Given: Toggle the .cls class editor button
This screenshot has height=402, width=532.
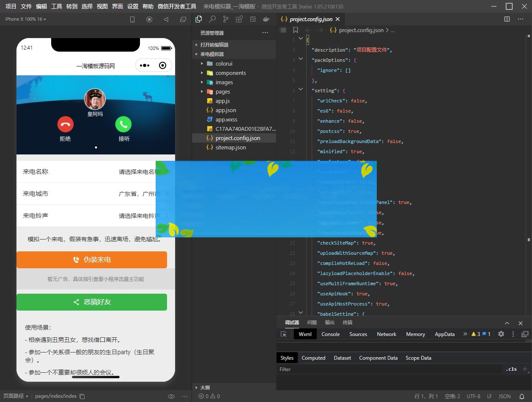Looking at the screenshot, I should point(511,369).
